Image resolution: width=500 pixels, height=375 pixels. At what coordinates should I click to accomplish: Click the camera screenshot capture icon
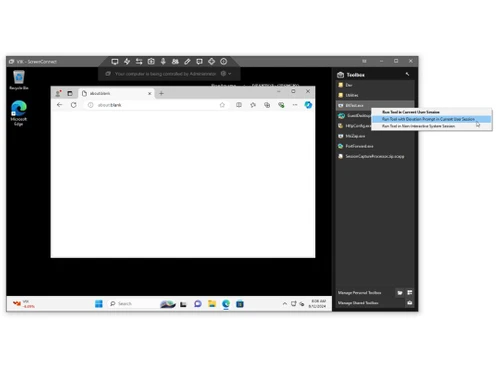[x=151, y=61]
